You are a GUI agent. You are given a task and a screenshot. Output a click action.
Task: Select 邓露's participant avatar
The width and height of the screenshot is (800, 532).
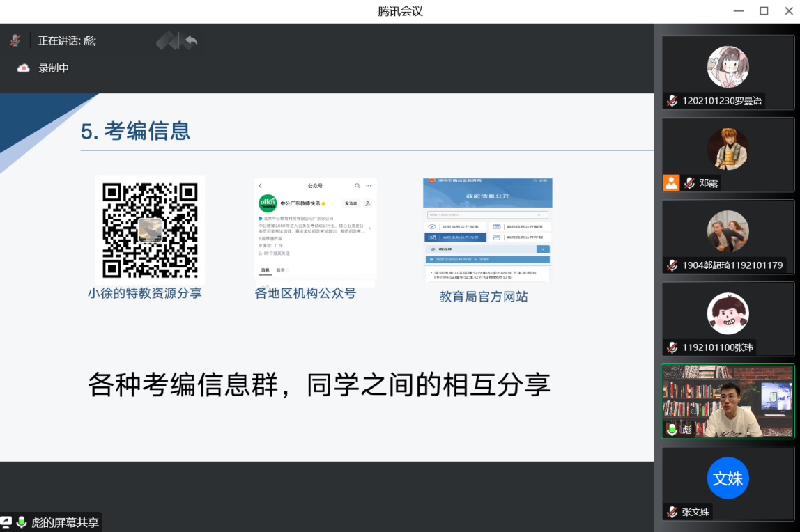(728, 149)
